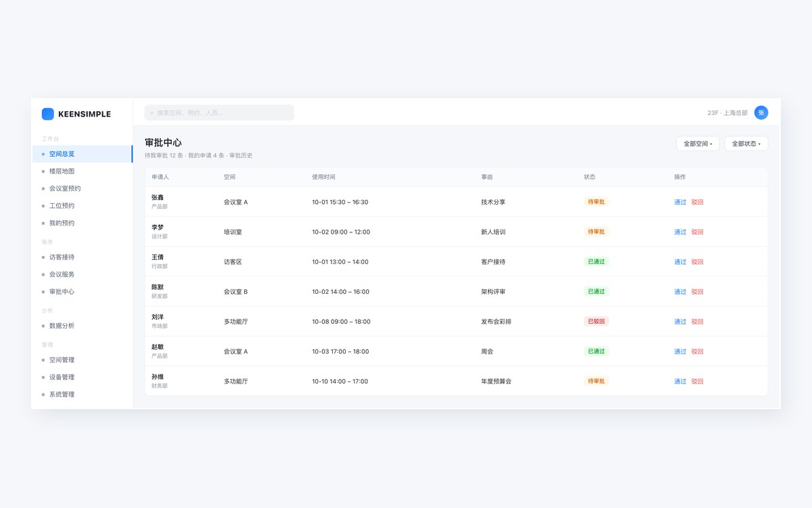The width and height of the screenshot is (812, 508).
Task: Focus the search box in the top bar
Action: click(x=219, y=112)
